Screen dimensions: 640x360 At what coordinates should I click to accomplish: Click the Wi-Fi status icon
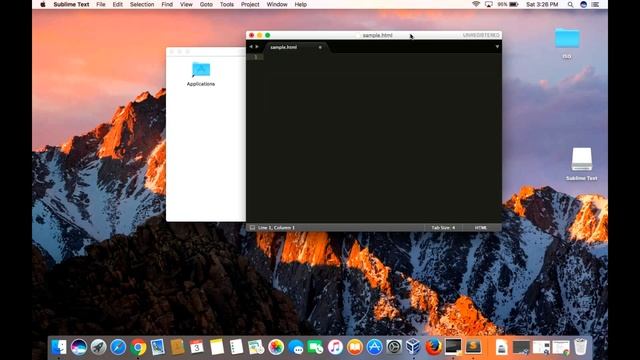pyautogui.click(x=476, y=4)
